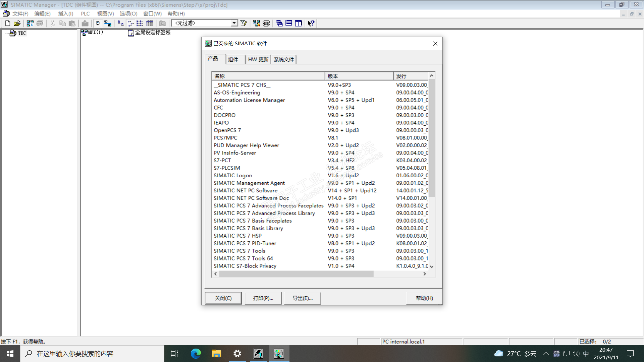
Task: Click the Edit Filter funnel icon
Action: point(244,23)
